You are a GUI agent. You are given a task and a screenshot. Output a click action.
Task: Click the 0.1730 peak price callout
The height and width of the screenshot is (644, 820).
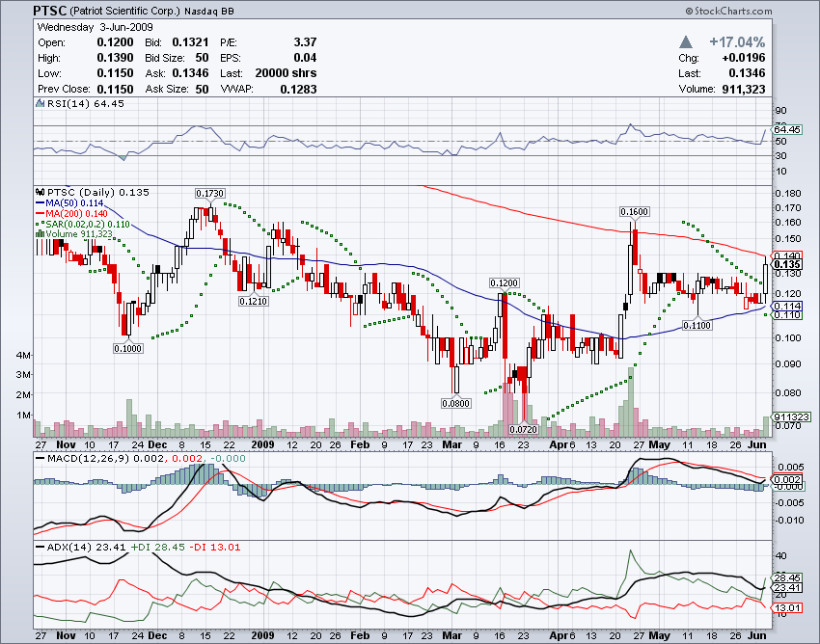click(210, 194)
